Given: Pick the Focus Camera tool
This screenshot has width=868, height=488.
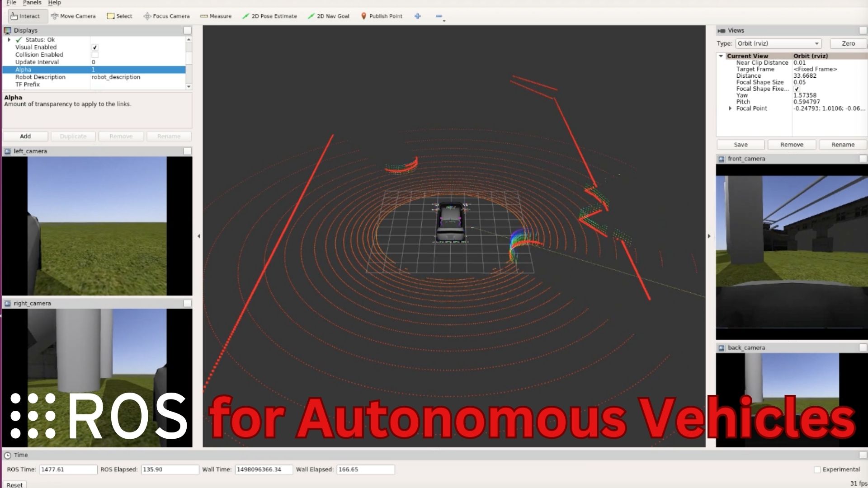Looking at the screenshot, I should (x=166, y=16).
